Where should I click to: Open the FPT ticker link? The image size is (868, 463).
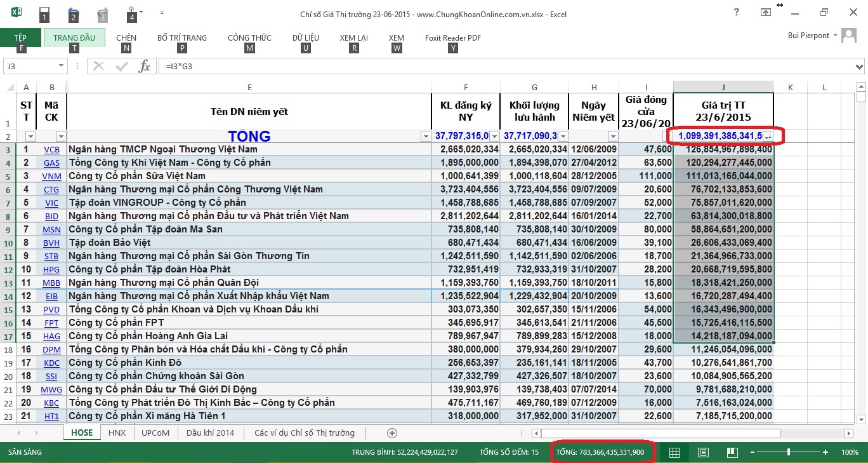52,323
